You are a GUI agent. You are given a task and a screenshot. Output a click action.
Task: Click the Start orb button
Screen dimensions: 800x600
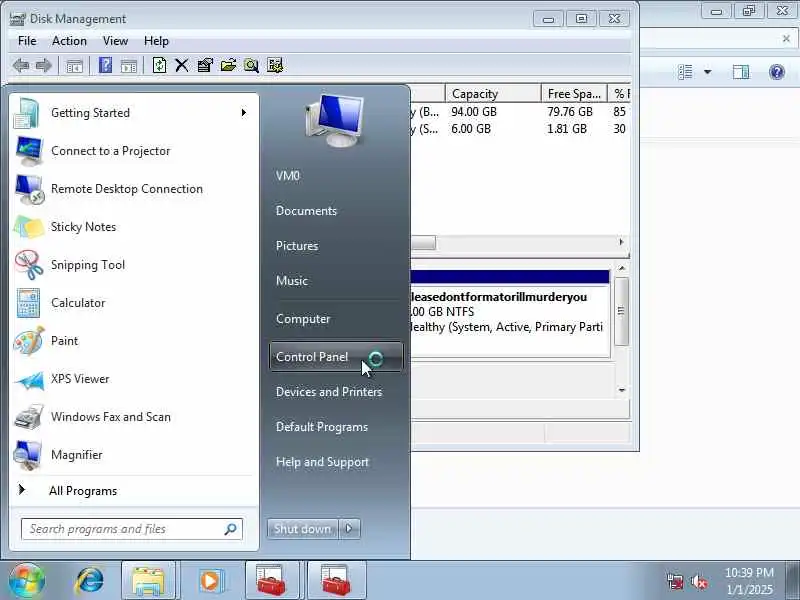(x=27, y=581)
